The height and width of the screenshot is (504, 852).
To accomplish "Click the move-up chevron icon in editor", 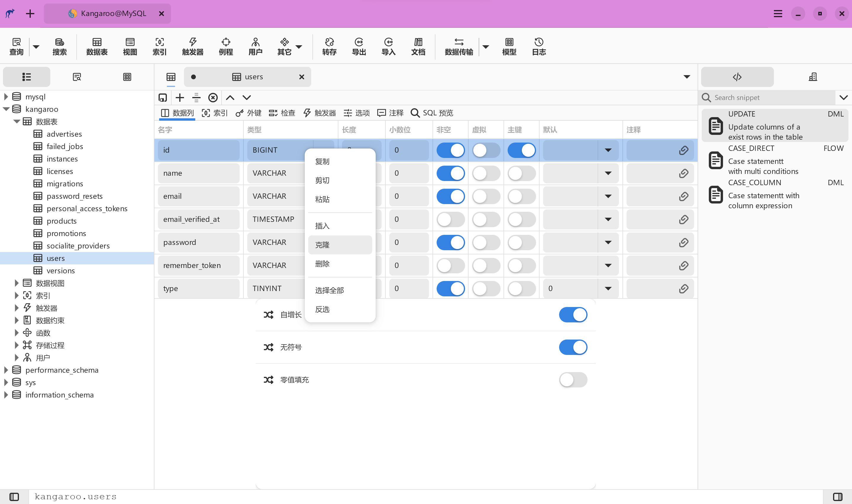I will click(230, 98).
